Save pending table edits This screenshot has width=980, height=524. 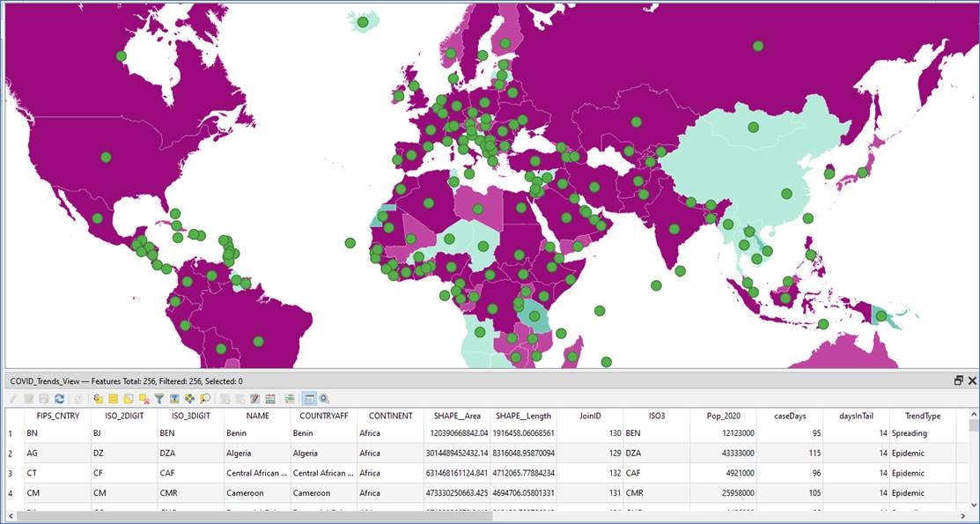[44, 399]
